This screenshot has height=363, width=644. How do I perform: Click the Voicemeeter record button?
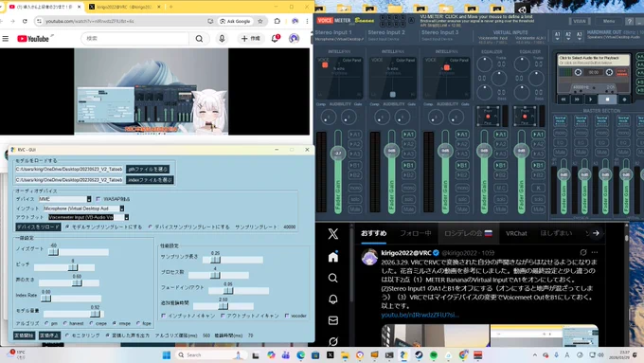(x=625, y=100)
